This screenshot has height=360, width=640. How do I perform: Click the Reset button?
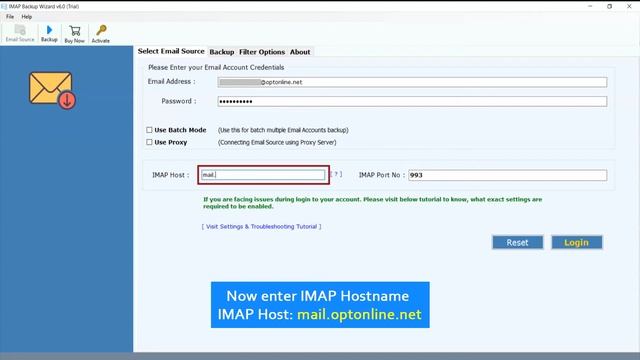tap(518, 242)
